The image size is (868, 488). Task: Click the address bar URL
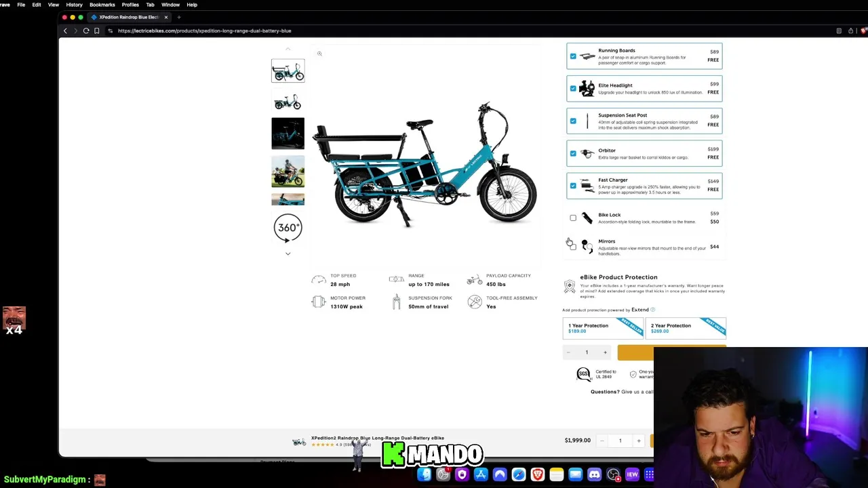204,30
